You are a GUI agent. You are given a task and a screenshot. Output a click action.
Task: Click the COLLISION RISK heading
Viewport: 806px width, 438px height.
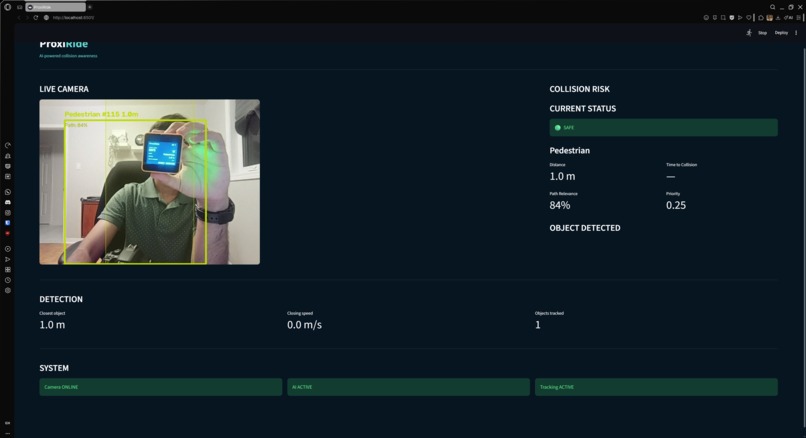579,89
